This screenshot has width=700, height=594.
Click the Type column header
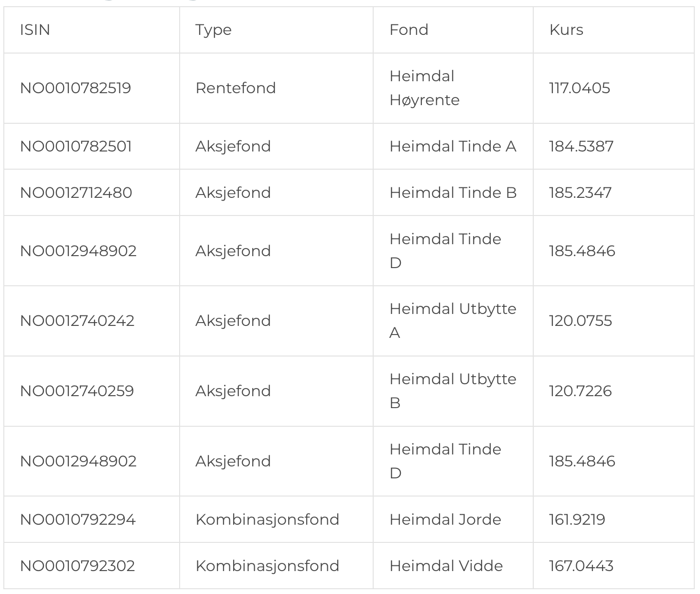[x=214, y=31]
